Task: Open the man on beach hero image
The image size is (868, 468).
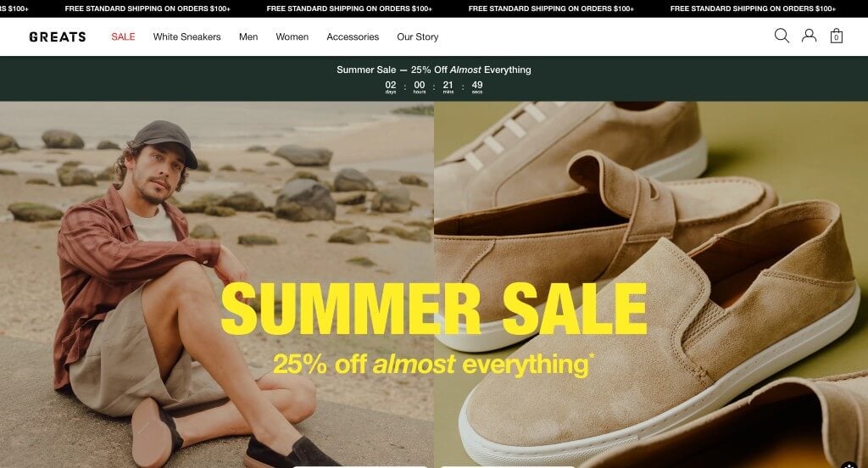Action: (x=217, y=284)
